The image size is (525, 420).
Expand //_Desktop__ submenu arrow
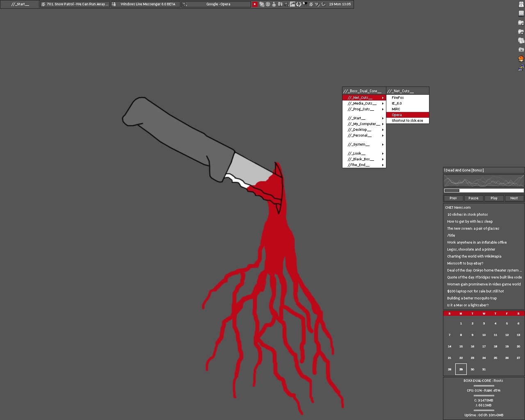tap(383, 130)
